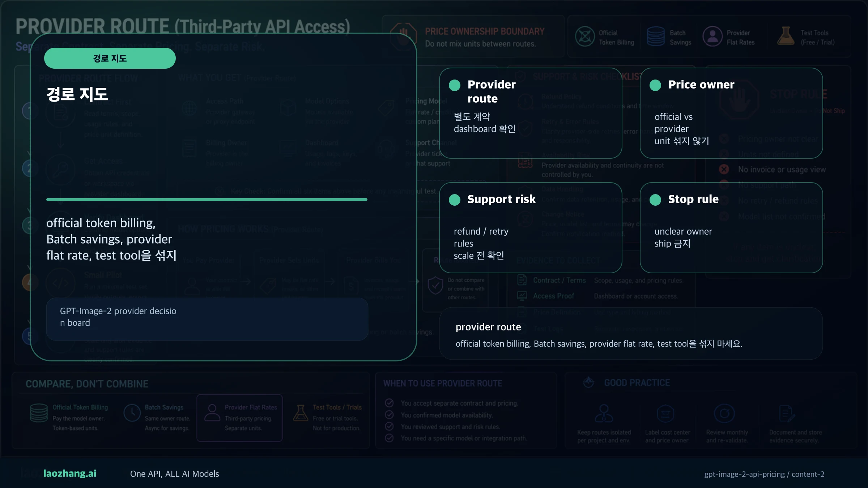
Task: Select the Provider route card title
Action: point(492,91)
